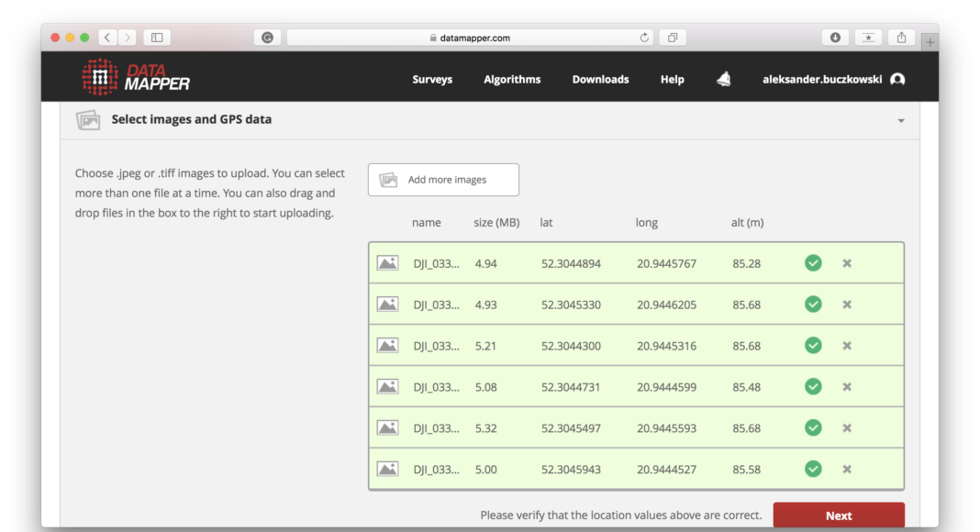Viewport: 980px width, 532px height.
Task: Toggle the Safari sidebar
Action: click(x=157, y=38)
